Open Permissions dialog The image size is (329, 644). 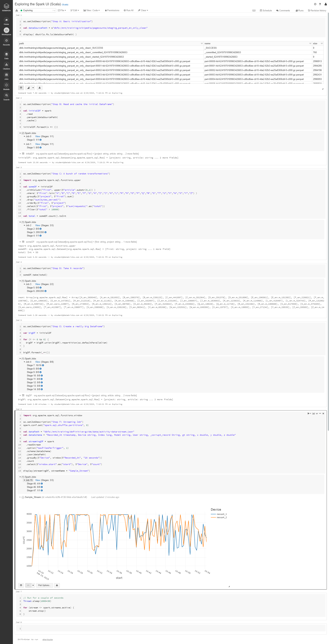coord(112,10)
